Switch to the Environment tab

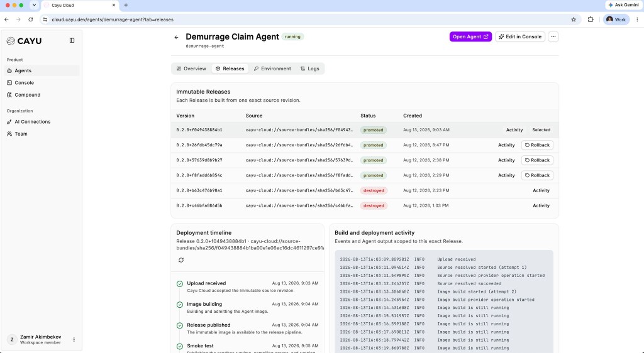[272, 68]
